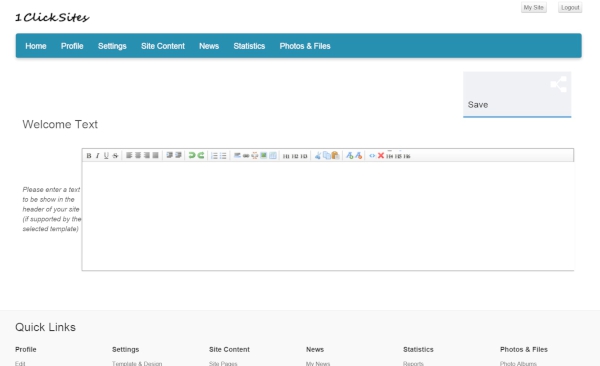Image resolution: width=600 pixels, height=366 pixels.
Task: Toggle italic formatting in editor toolbar
Action: pos(97,155)
